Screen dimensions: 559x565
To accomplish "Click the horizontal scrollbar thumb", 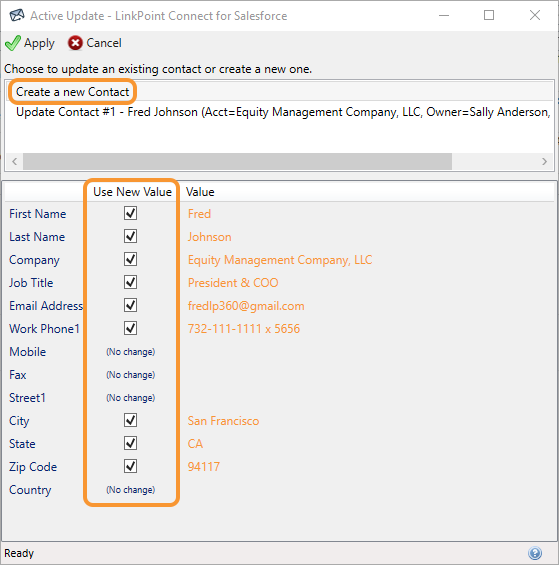I will pyautogui.click(x=237, y=161).
